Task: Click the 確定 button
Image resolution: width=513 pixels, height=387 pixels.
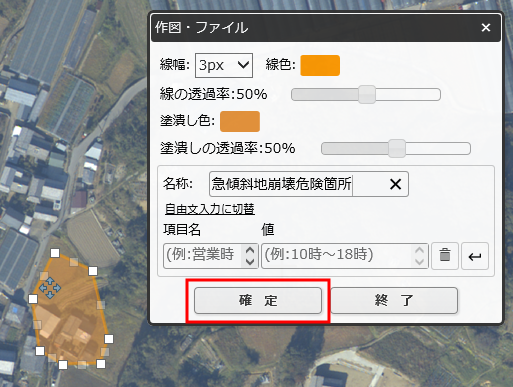Action: tap(258, 301)
